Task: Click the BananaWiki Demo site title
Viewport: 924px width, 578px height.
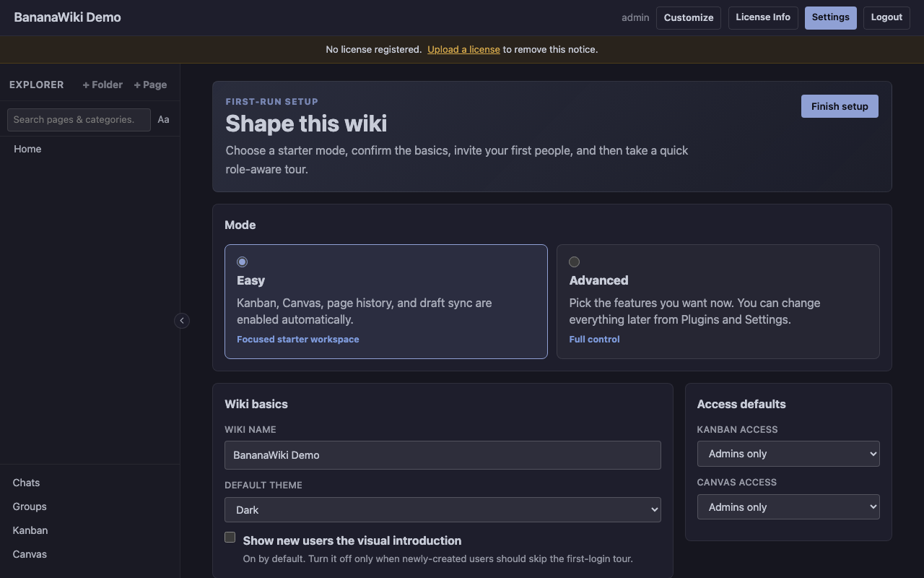Action: (67, 17)
